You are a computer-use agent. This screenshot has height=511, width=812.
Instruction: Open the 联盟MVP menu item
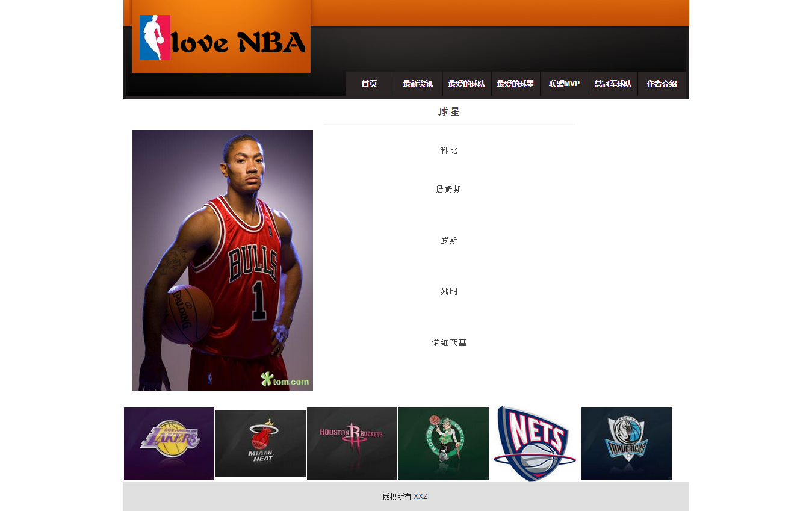(565, 84)
